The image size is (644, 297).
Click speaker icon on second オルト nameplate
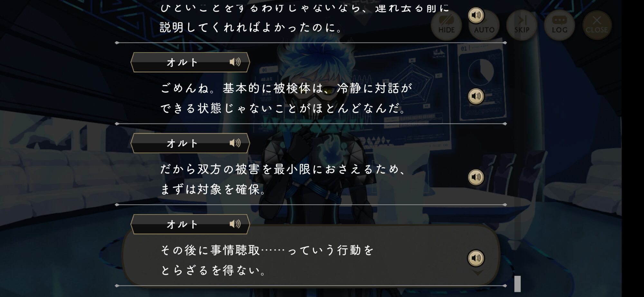(x=235, y=143)
